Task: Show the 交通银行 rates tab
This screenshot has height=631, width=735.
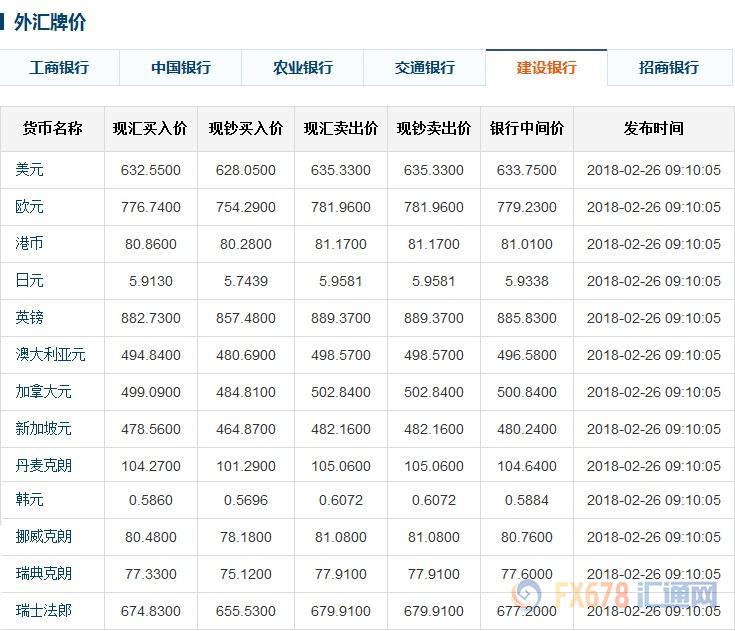Action: point(424,68)
